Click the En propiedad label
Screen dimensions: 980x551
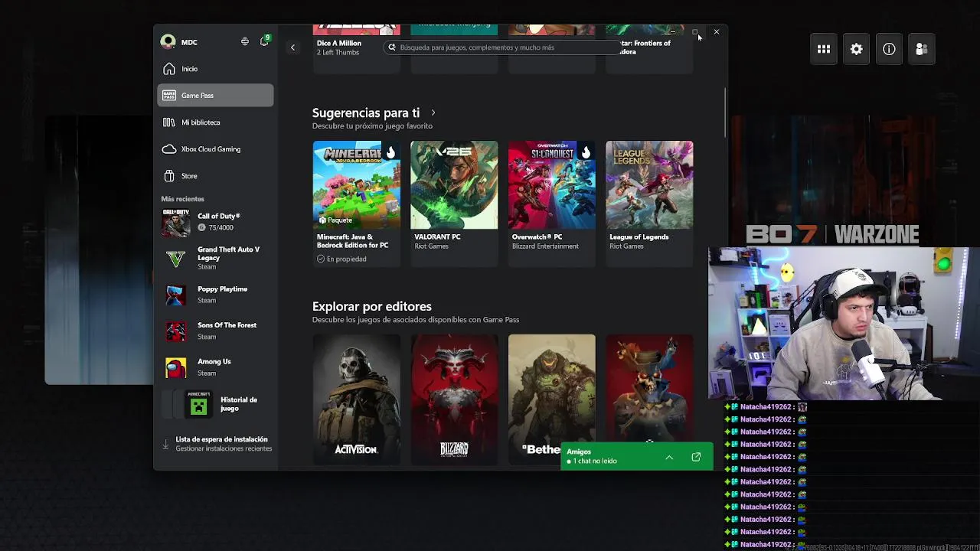(341, 259)
